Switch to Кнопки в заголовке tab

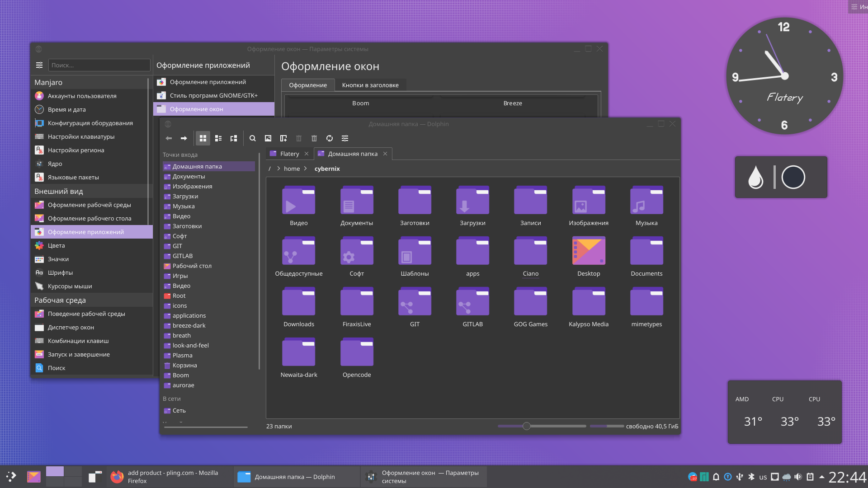point(370,85)
